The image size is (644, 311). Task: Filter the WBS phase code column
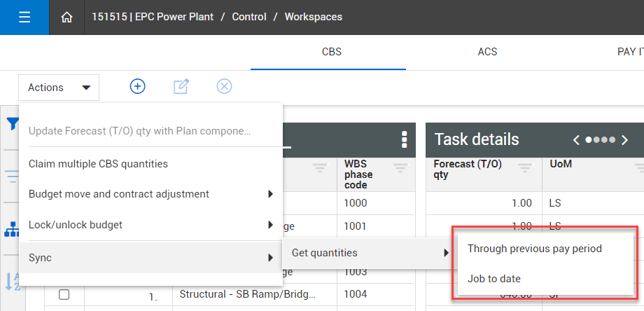tap(400, 167)
